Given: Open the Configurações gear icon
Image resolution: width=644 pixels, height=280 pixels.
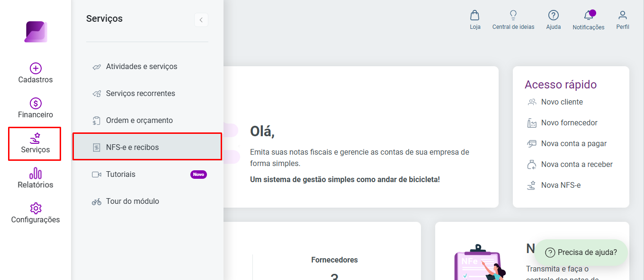Looking at the screenshot, I should tap(36, 209).
